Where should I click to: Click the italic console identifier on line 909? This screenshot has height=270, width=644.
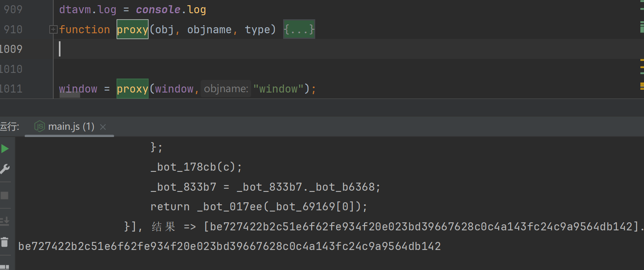click(158, 10)
